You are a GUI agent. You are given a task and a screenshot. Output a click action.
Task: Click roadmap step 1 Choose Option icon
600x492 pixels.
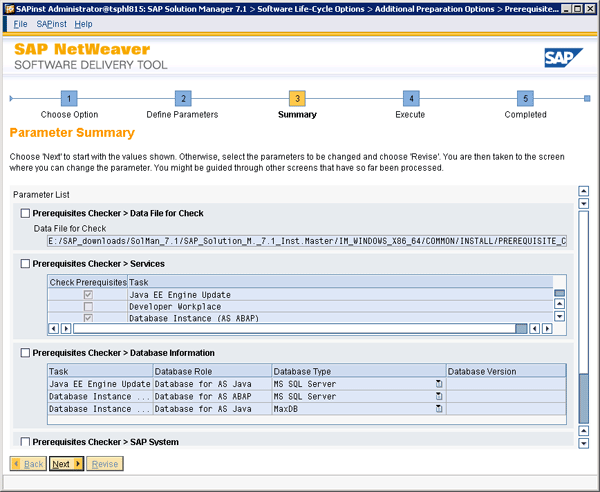pos(69,98)
